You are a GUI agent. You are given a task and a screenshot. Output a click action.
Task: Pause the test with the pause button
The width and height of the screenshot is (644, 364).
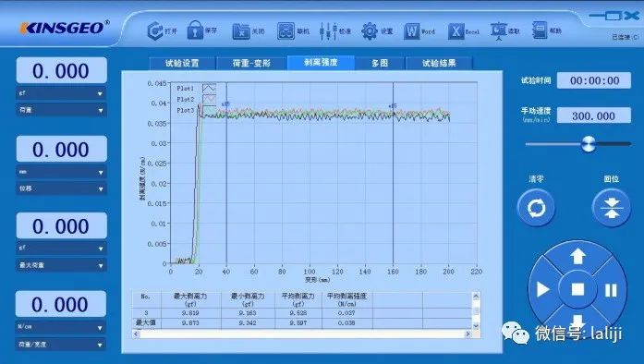click(x=611, y=290)
